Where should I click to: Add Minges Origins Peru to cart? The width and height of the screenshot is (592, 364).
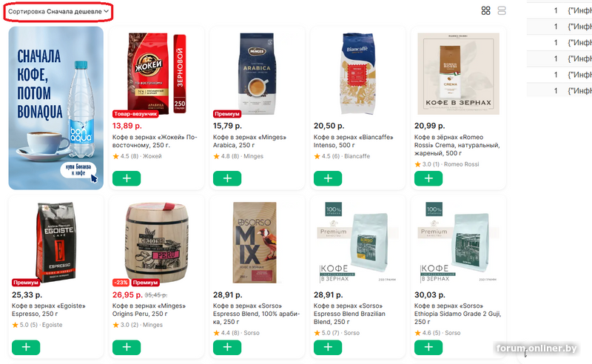(x=127, y=348)
